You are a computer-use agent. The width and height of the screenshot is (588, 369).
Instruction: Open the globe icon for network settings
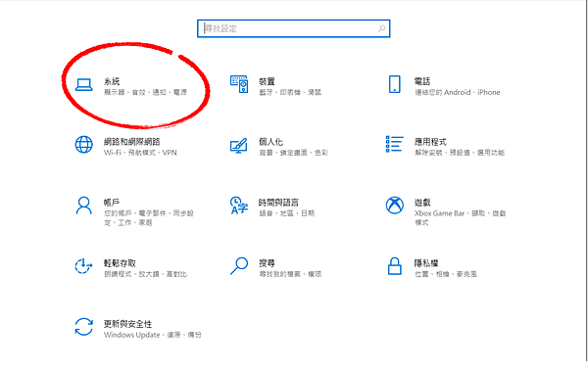83,145
